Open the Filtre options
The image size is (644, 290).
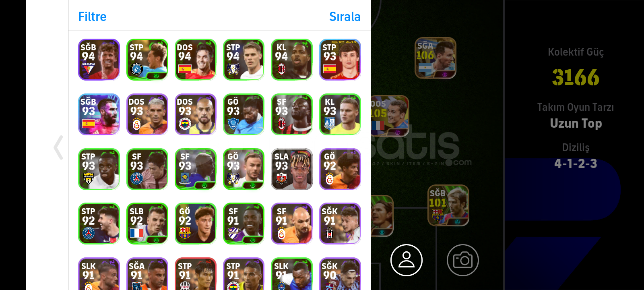point(92,17)
